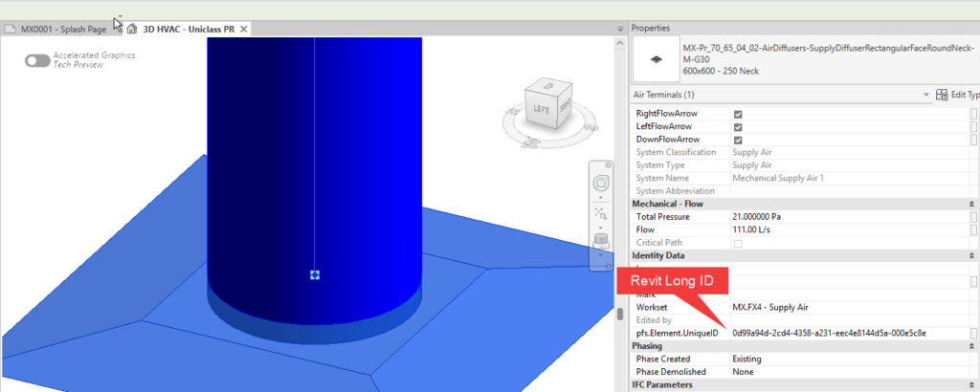Collapse the Phasing section
This screenshot has height=392, width=980.
(x=972, y=346)
